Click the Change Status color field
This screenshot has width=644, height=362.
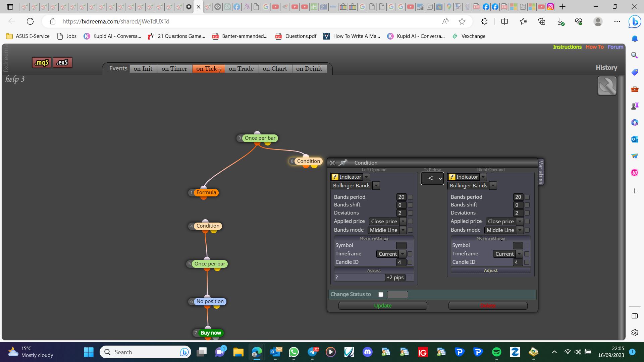397,295
